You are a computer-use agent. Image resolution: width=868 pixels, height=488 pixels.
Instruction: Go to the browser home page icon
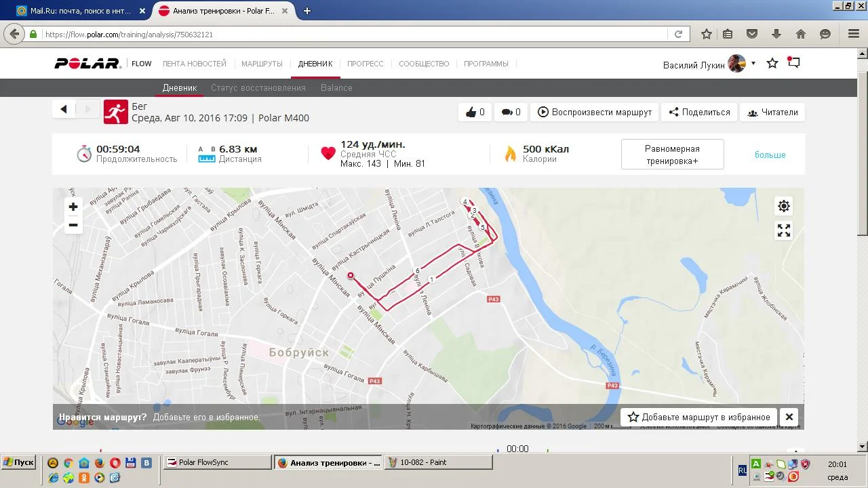pos(801,34)
